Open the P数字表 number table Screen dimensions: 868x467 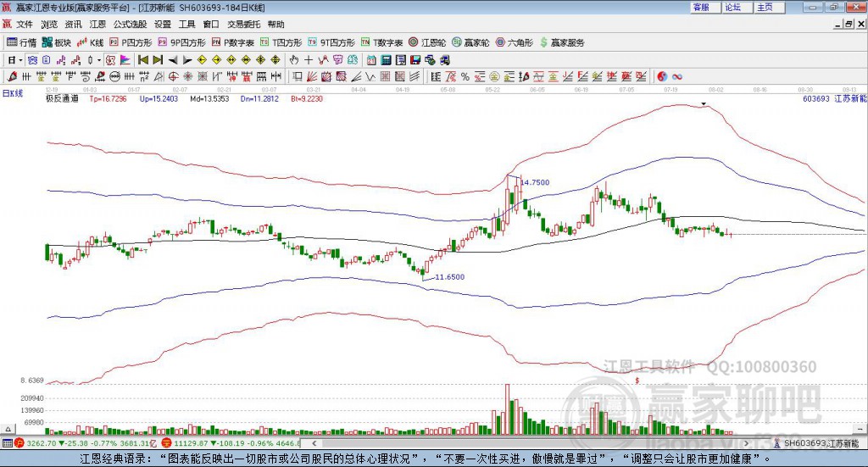coord(232,42)
